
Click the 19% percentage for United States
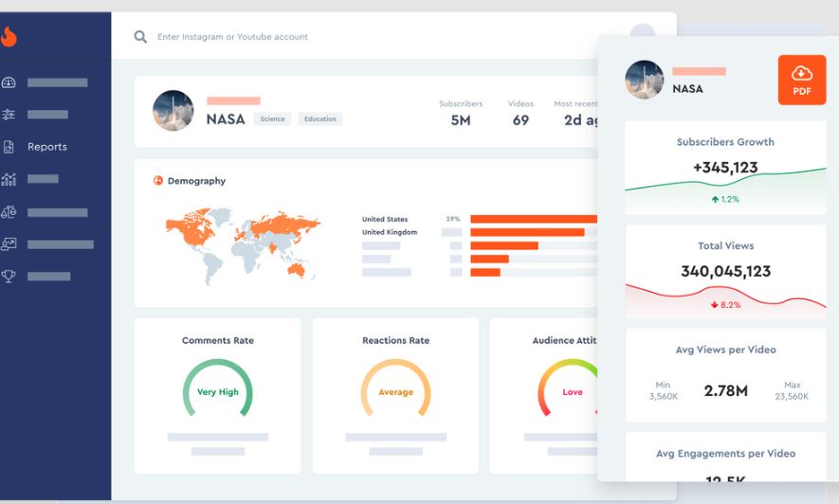pos(452,219)
